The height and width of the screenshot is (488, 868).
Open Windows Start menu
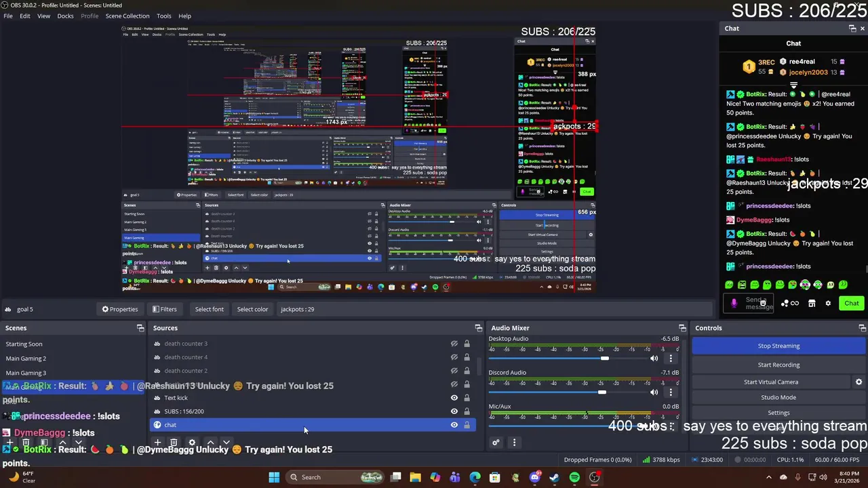coord(274,477)
